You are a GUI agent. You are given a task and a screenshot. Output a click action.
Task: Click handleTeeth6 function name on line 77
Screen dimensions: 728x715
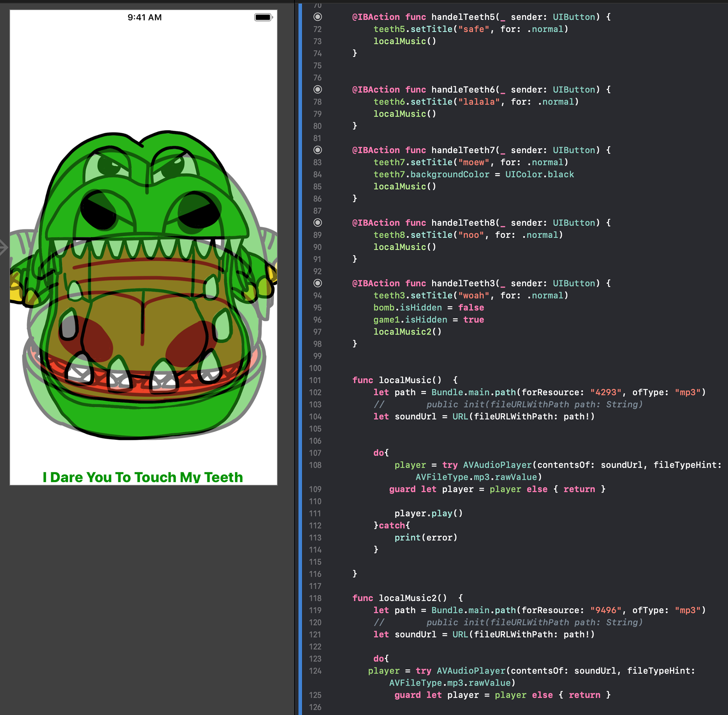(463, 90)
